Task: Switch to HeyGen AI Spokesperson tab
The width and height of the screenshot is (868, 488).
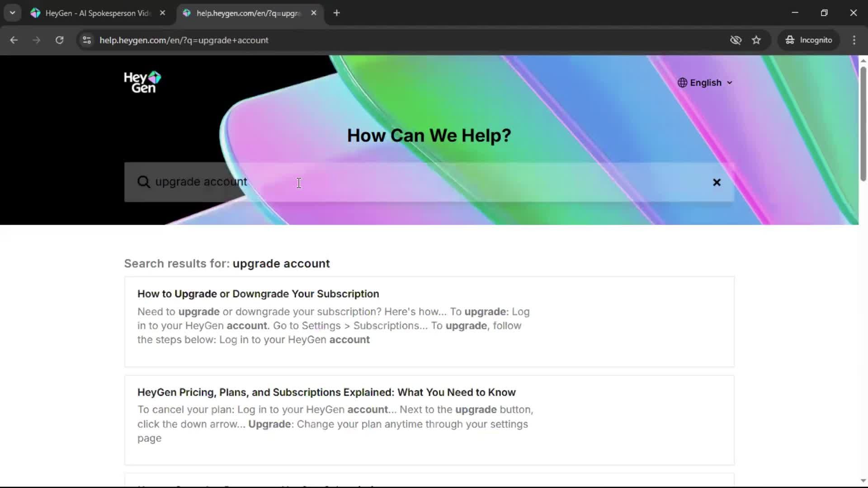Action: [98, 13]
